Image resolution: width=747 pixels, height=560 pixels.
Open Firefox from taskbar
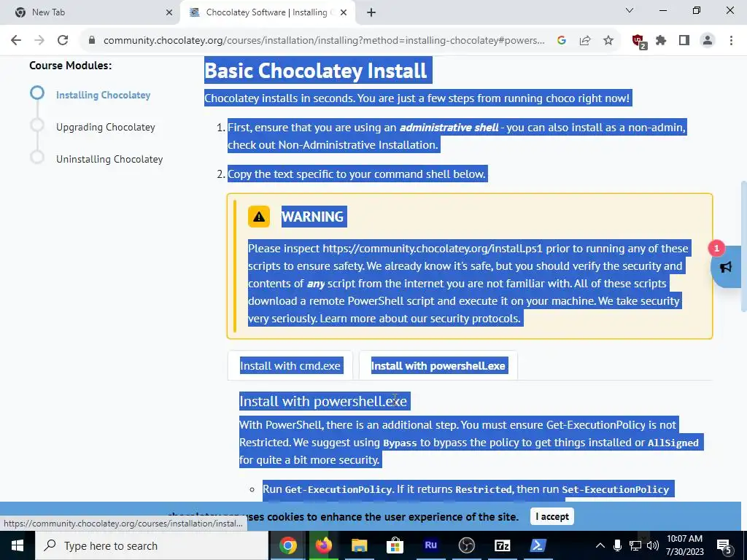(x=323, y=545)
